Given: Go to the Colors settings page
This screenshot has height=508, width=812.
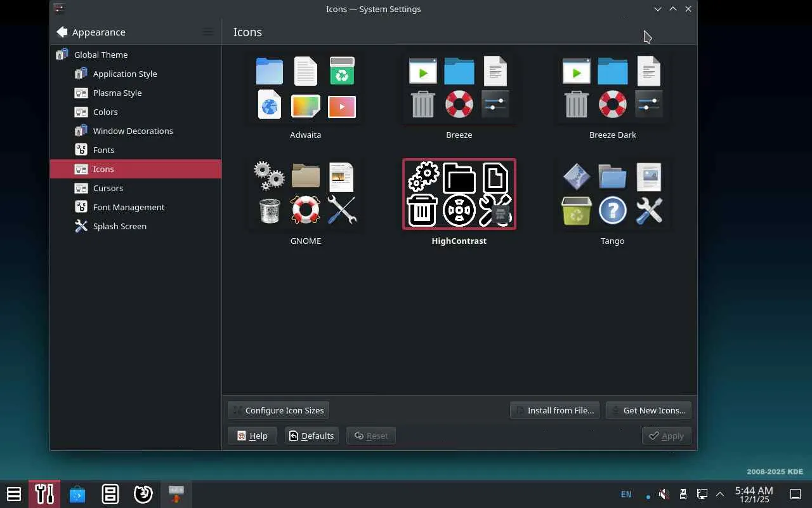Looking at the screenshot, I should pyautogui.click(x=136, y=112).
